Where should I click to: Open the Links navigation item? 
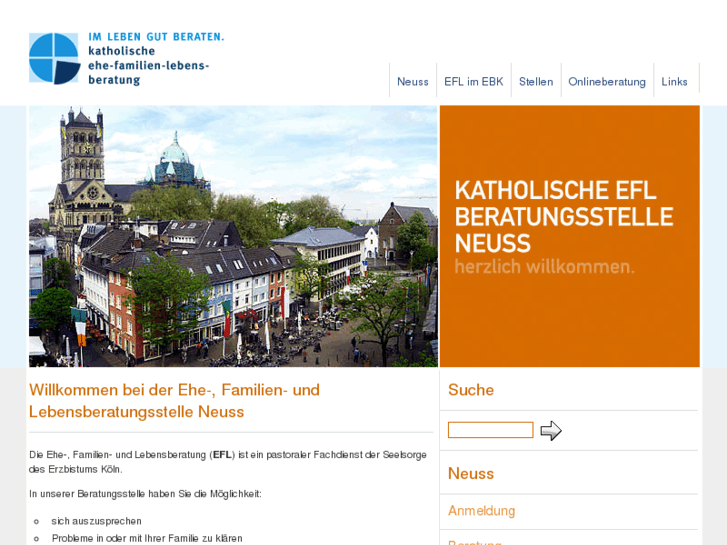point(674,82)
